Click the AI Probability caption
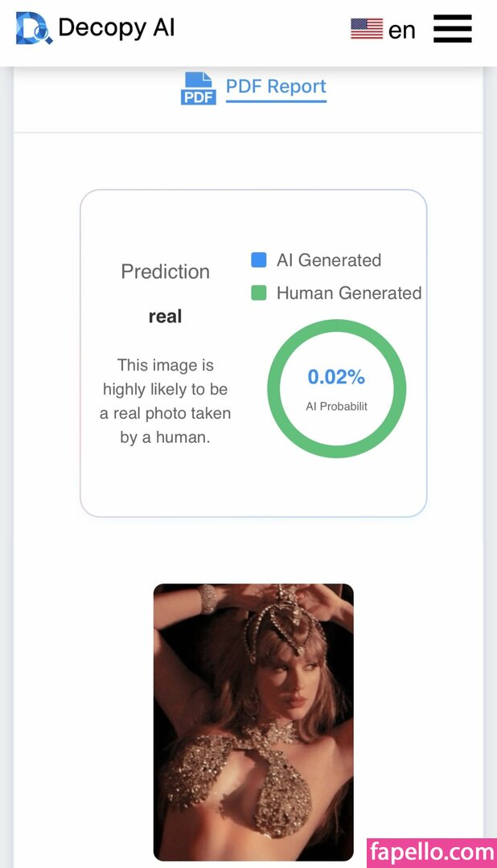Viewport: 497px width, 868px height. [336, 407]
